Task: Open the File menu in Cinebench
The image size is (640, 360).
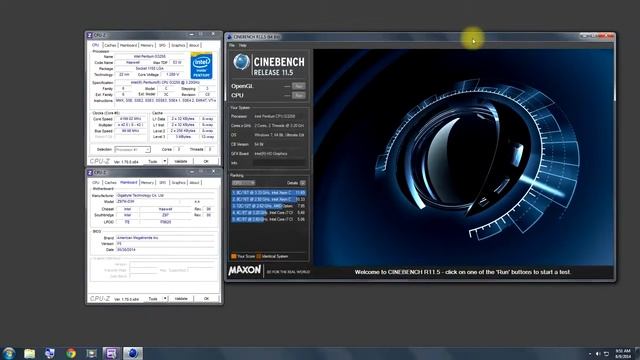Action: point(232,45)
